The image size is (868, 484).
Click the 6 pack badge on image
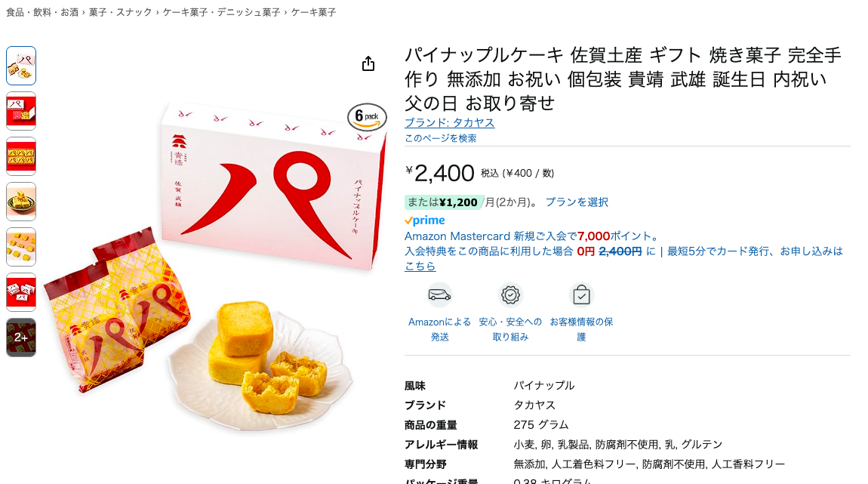[367, 117]
